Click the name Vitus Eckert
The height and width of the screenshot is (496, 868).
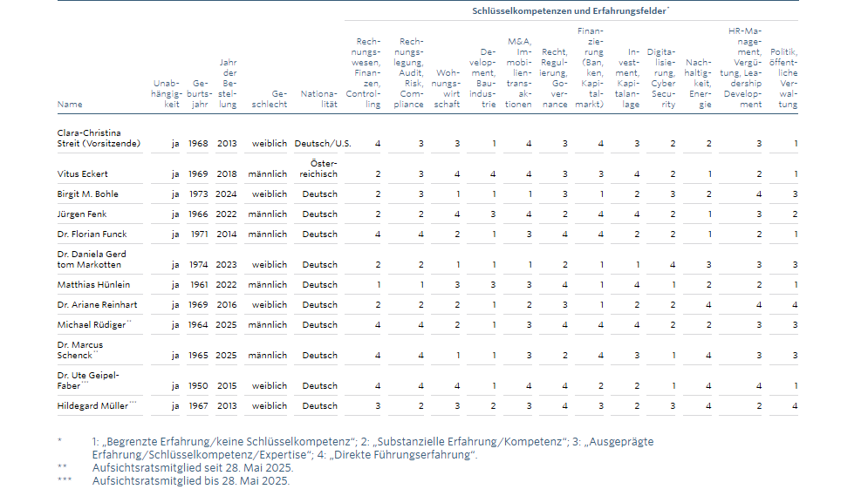click(85, 174)
